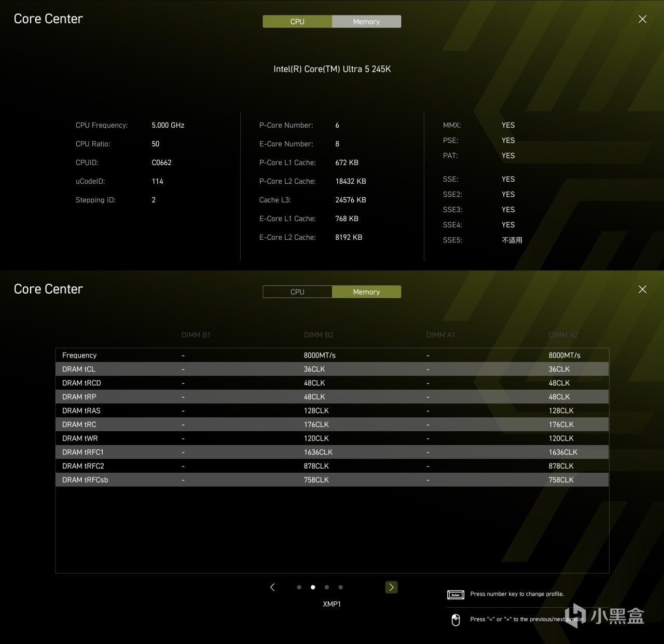Click 36CLK tCL value under DIMM B2
This screenshot has width=664, height=644.
pos(314,369)
